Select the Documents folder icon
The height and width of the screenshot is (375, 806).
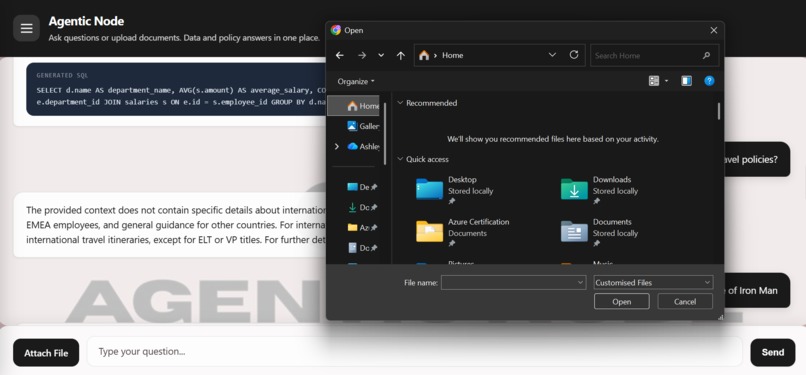(574, 231)
